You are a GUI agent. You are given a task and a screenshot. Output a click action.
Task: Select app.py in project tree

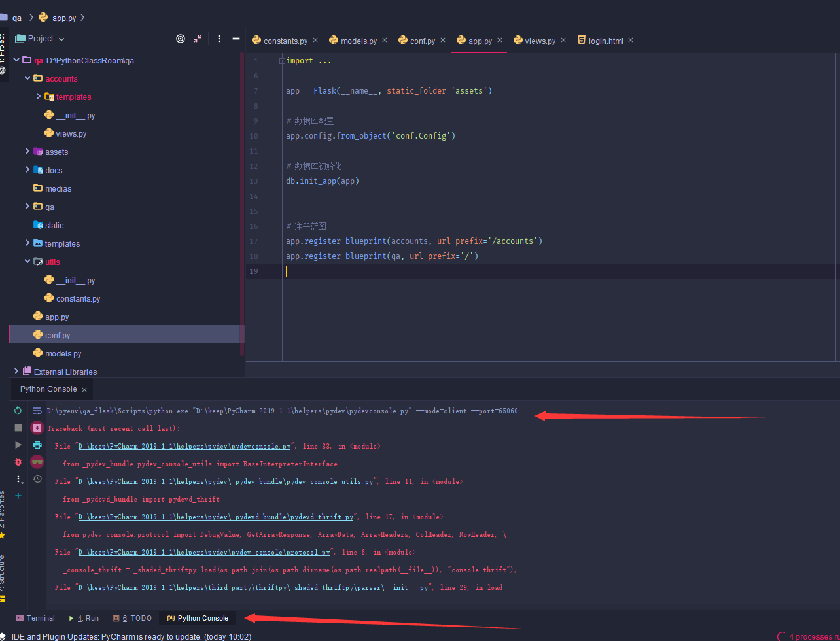click(x=57, y=317)
